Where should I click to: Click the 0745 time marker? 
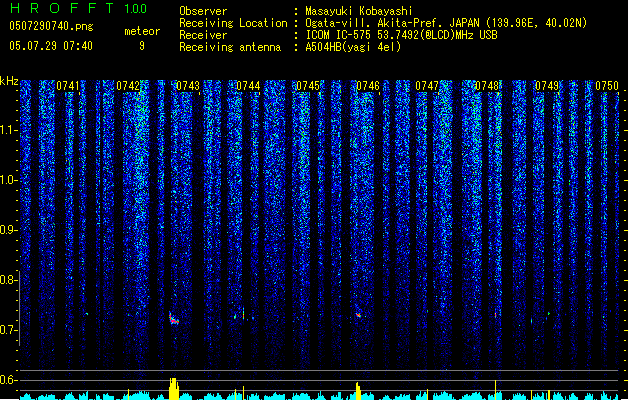[308, 86]
